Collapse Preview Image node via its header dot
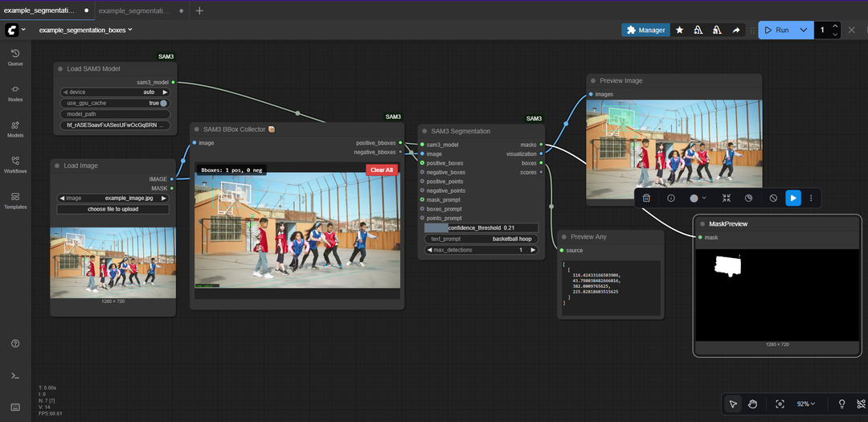Image resolution: width=868 pixels, height=422 pixels. pyautogui.click(x=593, y=80)
